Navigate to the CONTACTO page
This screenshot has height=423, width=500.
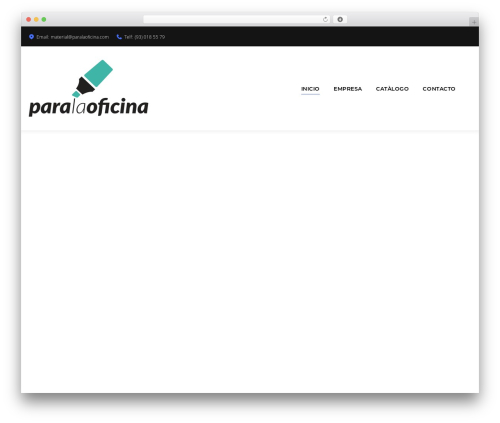[439, 89]
